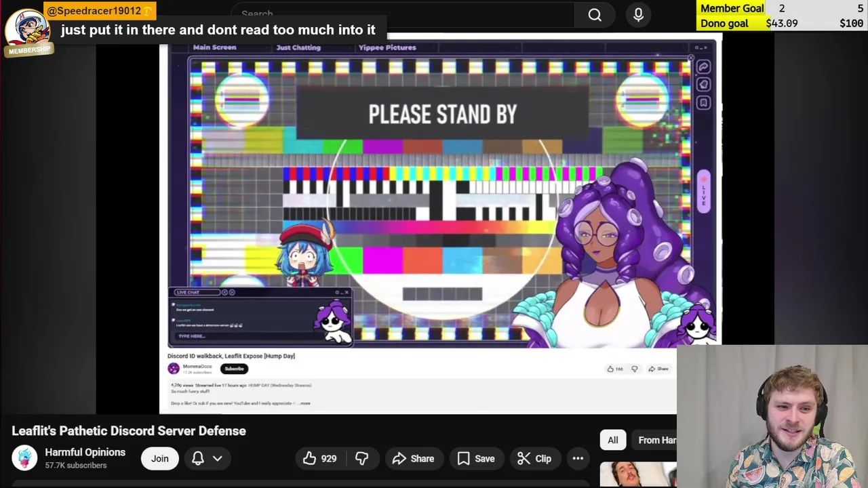The height and width of the screenshot is (488, 868).
Task: Click the Dono goal $43.09 amount
Action: 782,23
